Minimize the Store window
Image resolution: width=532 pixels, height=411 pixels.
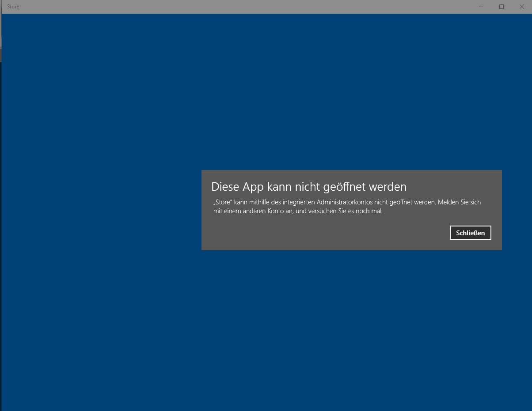pyautogui.click(x=481, y=7)
